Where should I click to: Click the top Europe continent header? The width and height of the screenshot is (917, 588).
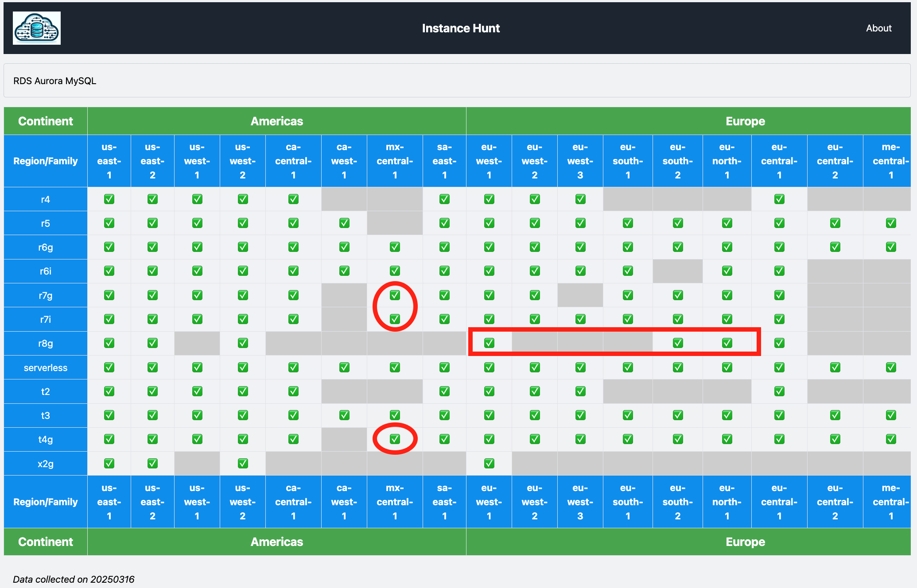[x=688, y=121]
